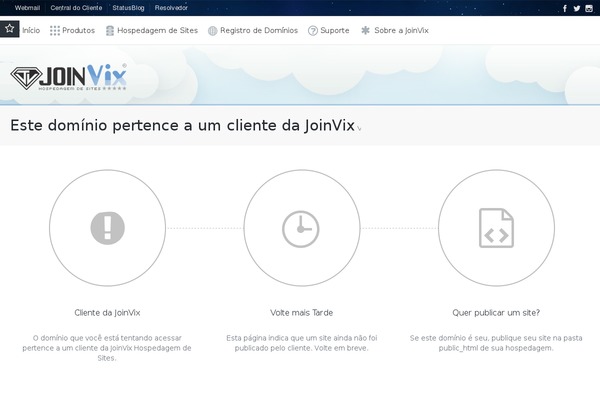This screenshot has width=600, height=400.
Task: Open Hospedagem de Sites menu
Action: pyautogui.click(x=157, y=30)
